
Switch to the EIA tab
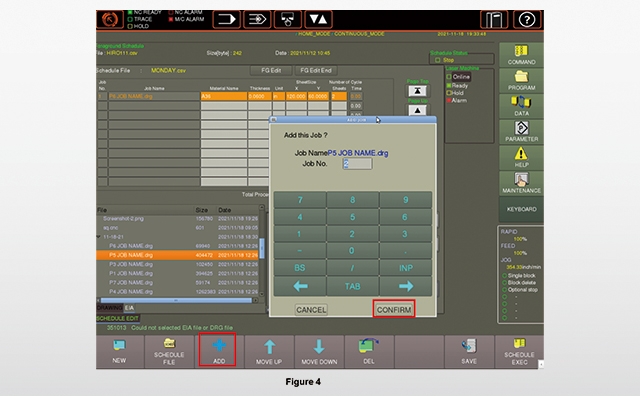[x=129, y=308]
